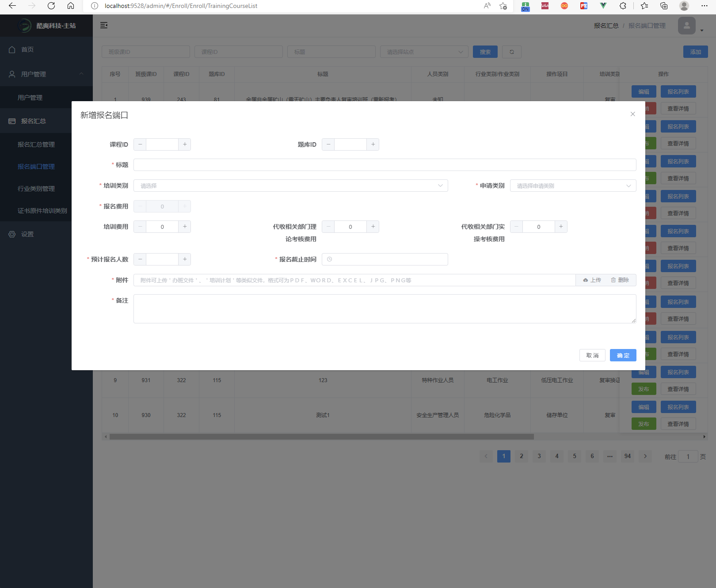The image size is (716, 588).
Task: Click the table horizontal scrollbar
Action: (322, 436)
